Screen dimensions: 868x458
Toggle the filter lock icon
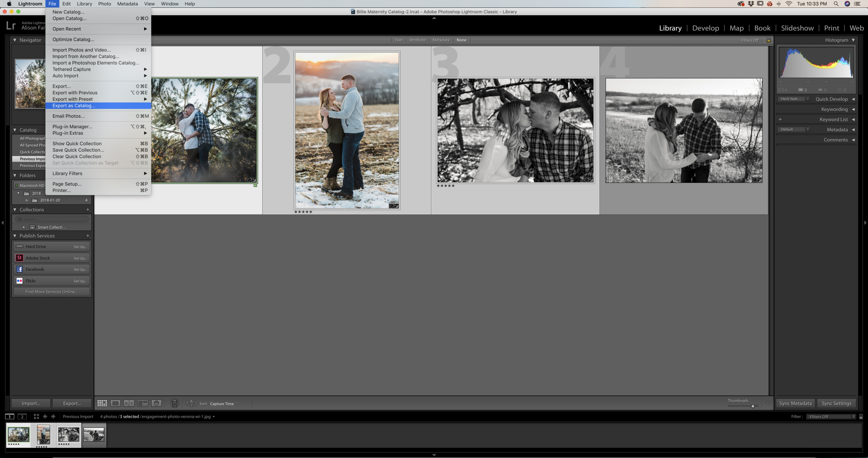click(769, 40)
